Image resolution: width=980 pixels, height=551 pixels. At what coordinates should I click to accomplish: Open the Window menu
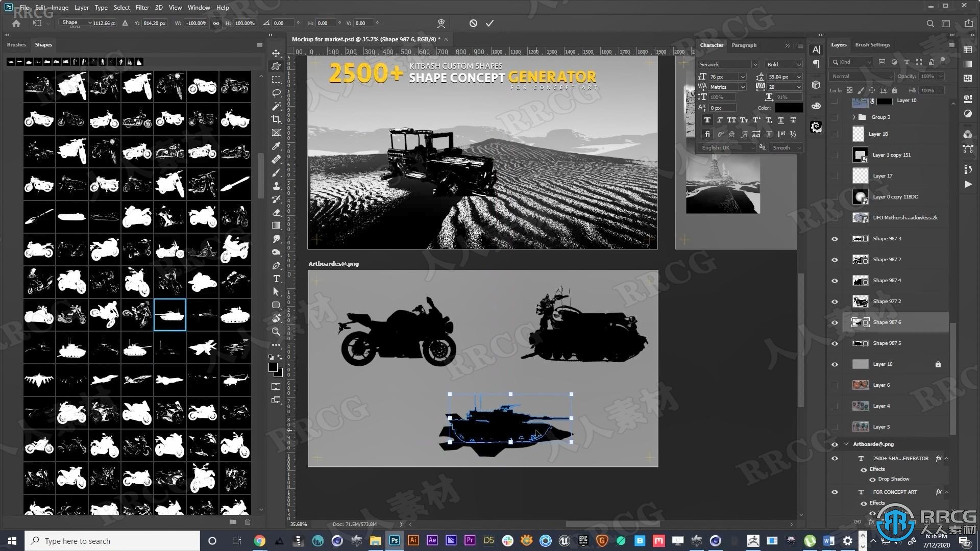pos(199,7)
